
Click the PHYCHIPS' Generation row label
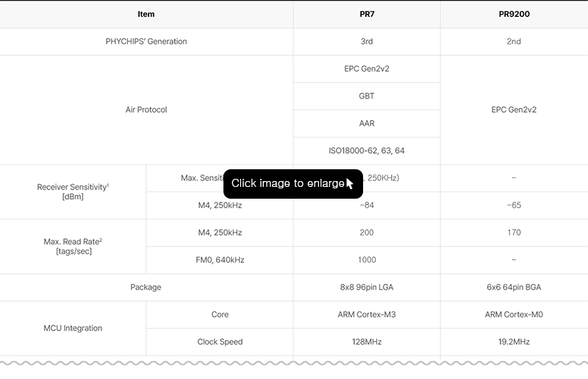point(146,41)
